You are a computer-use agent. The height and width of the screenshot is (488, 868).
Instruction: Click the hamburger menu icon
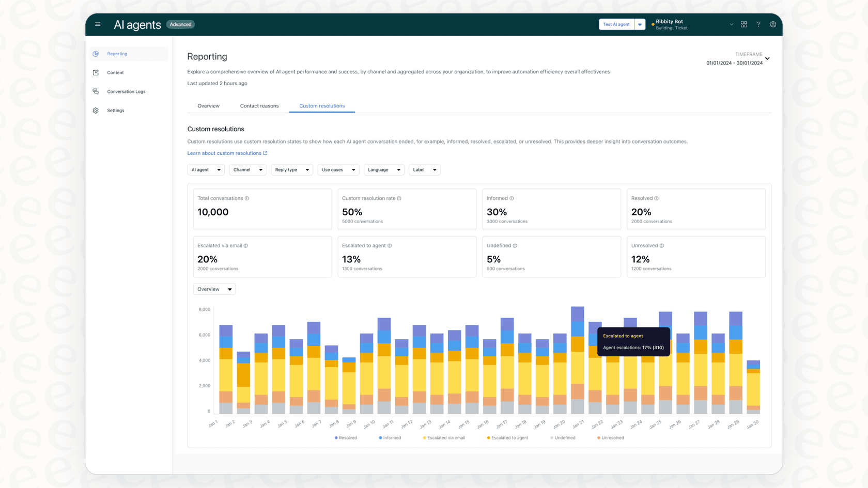pos(98,24)
